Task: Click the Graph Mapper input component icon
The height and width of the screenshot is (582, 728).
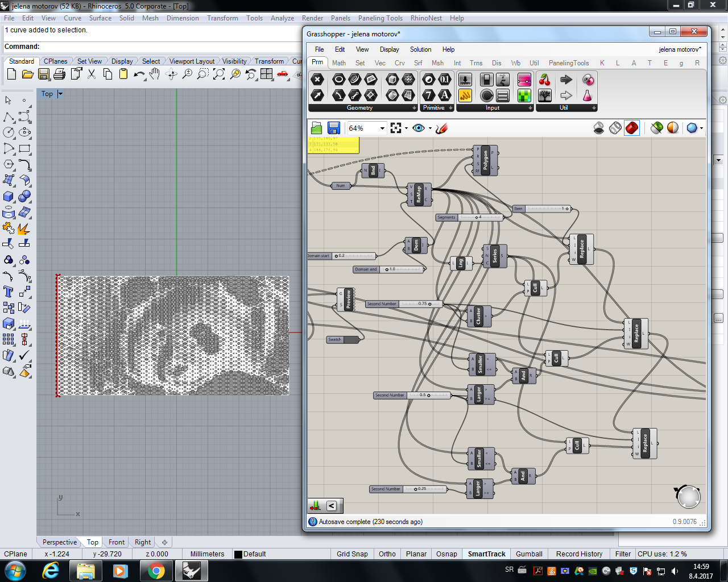Action: point(465,95)
